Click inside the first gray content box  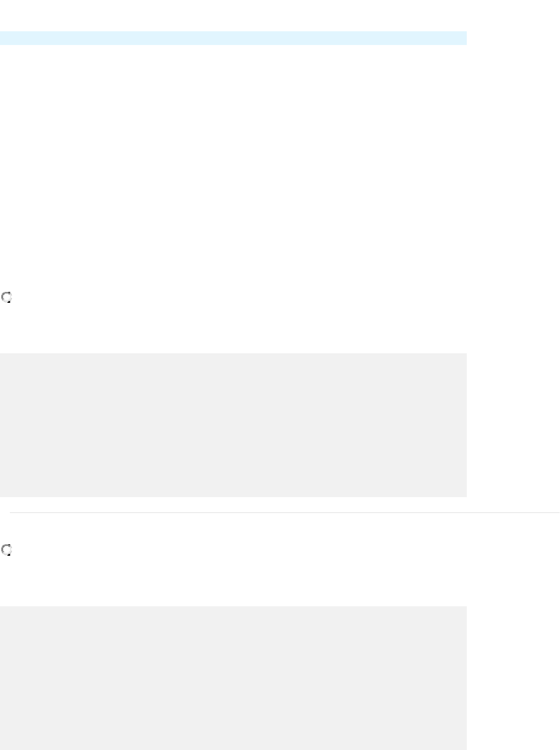pyautogui.click(x=233, y=425)
